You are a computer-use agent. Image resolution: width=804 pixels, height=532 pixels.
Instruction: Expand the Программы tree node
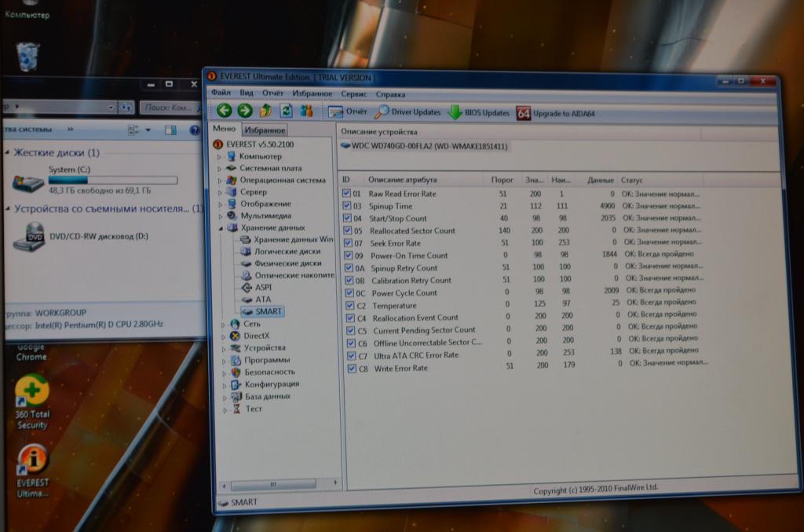[224, 361]
